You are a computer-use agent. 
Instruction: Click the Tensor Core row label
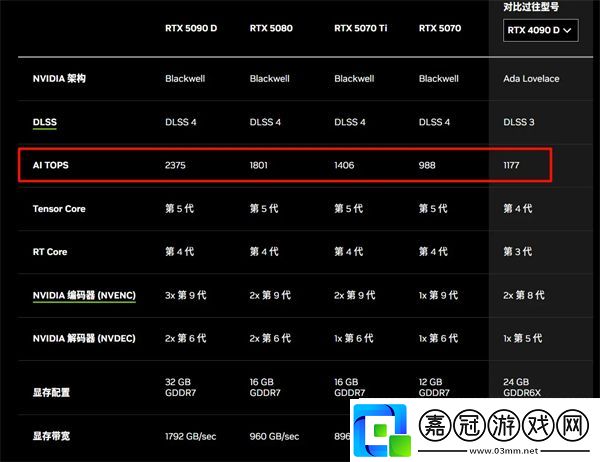coord(59,209)
